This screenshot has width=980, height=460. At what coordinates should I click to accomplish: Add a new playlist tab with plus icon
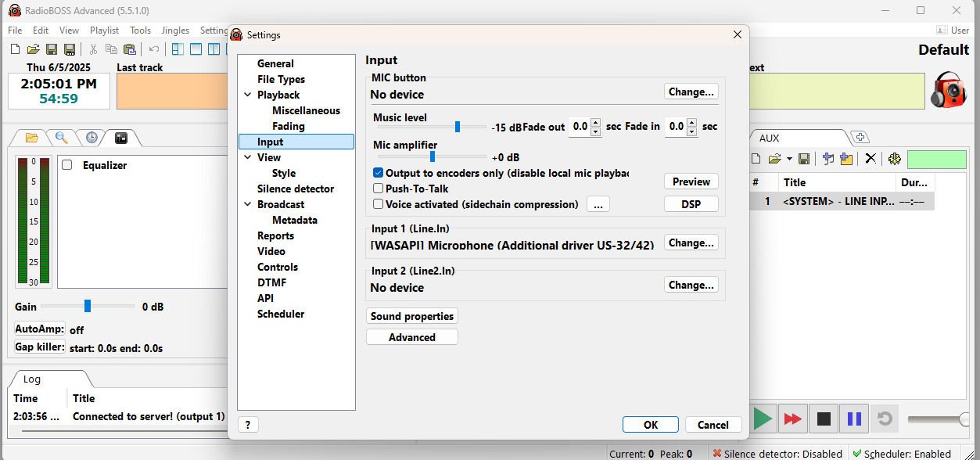point(860,138)
